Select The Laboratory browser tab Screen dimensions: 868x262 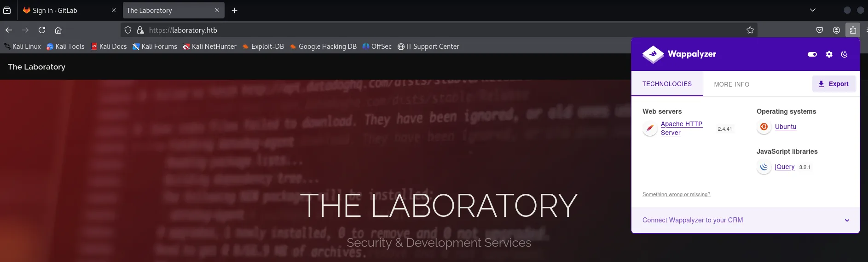(x=174, y=10)
